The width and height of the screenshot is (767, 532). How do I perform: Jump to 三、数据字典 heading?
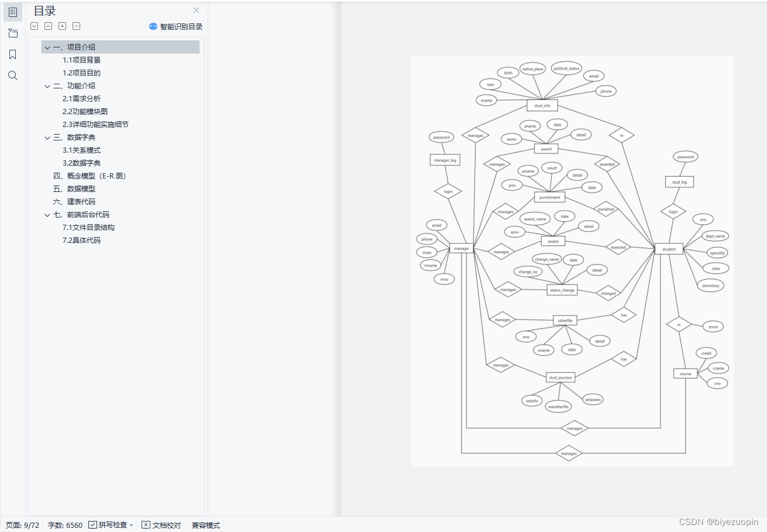pos(74,137)
